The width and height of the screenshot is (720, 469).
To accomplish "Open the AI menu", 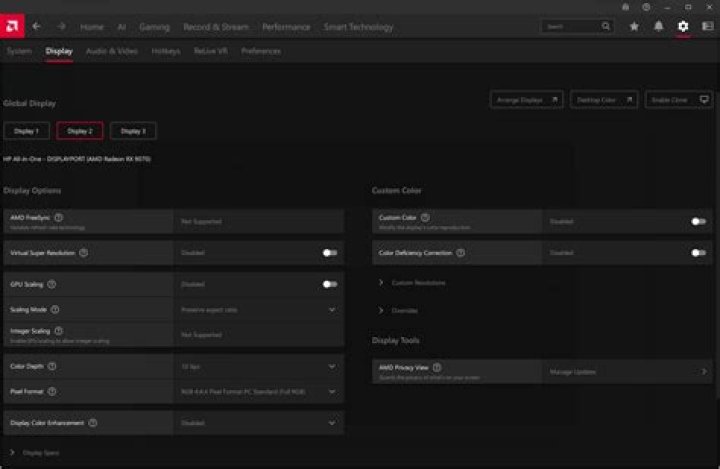I will pyautogui.click(x=122, y=27).
